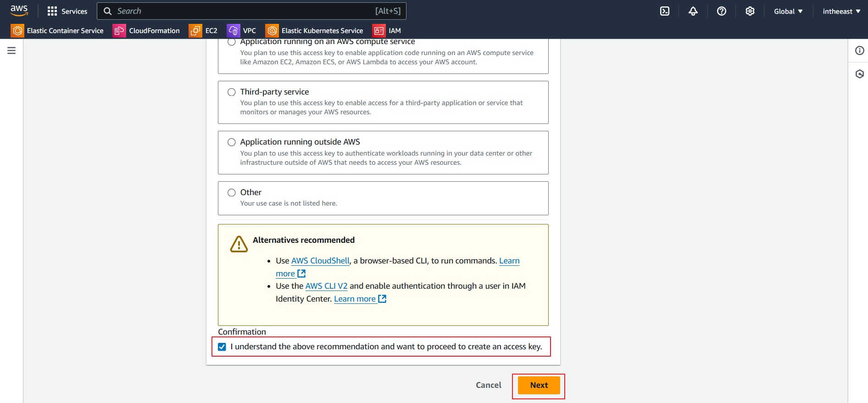Click the Alternatives recommended heading
The height and width of the screenshot is (403, 868).
point(304,240)
